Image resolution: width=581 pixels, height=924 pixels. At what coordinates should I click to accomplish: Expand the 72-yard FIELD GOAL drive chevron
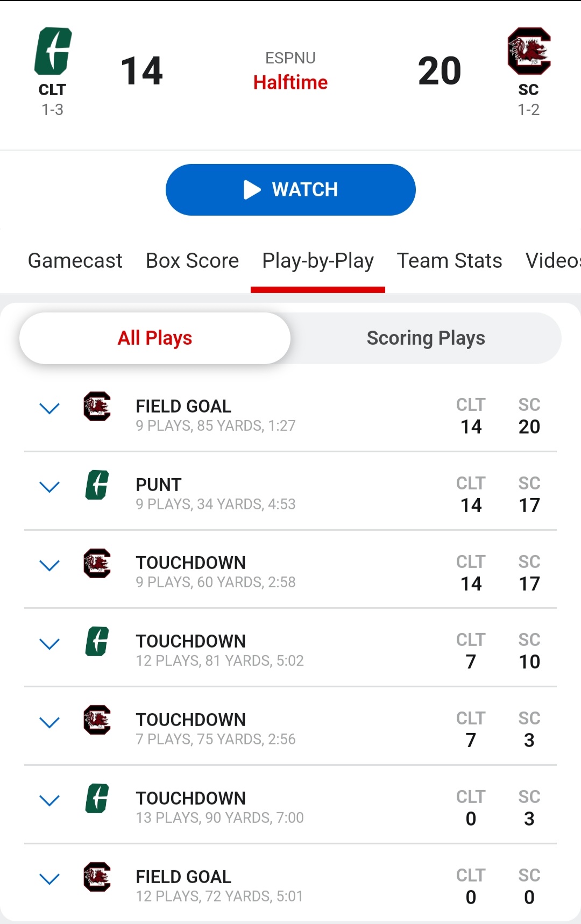pyautogui.click(x=49, y=879)
